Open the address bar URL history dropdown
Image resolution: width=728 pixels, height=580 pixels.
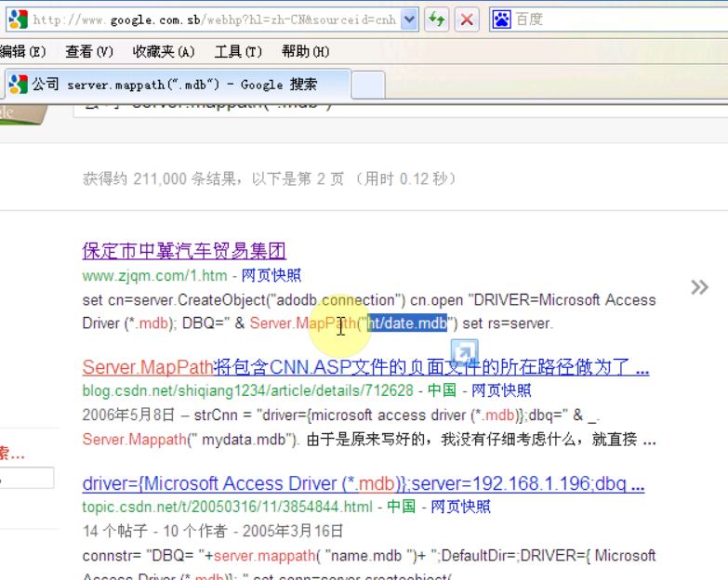pos(409,20)
